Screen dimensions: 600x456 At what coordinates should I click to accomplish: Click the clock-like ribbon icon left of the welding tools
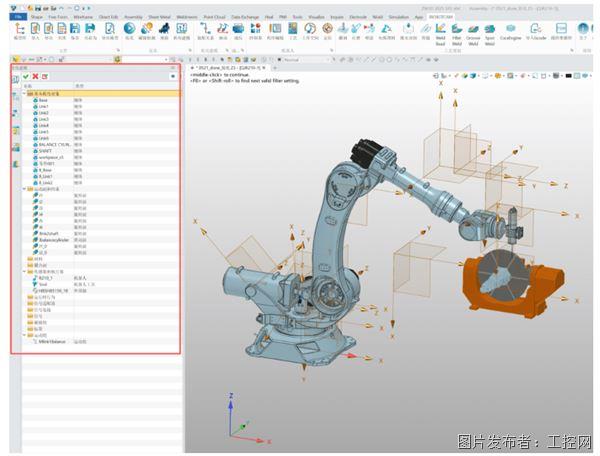(310, 28)
